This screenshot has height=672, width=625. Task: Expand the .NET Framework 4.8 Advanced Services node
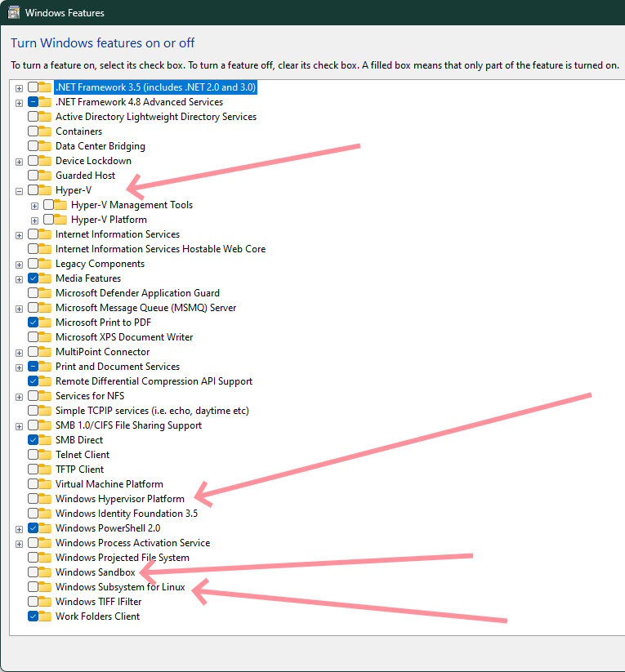pos(19,102)
